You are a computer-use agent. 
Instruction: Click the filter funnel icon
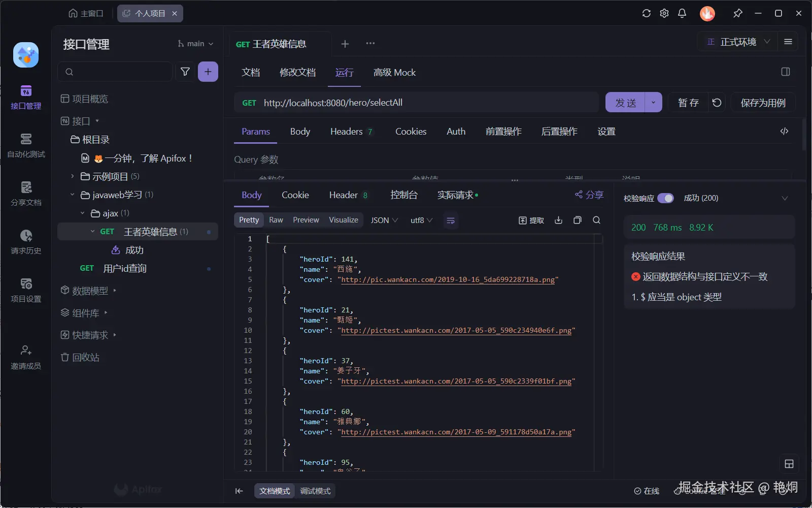tap(185, 72)
